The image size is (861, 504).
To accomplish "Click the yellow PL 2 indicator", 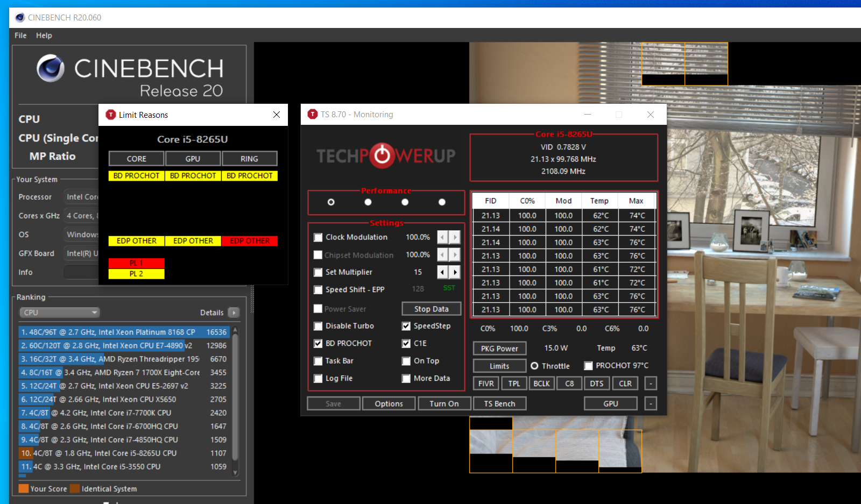I will point(137,274).
